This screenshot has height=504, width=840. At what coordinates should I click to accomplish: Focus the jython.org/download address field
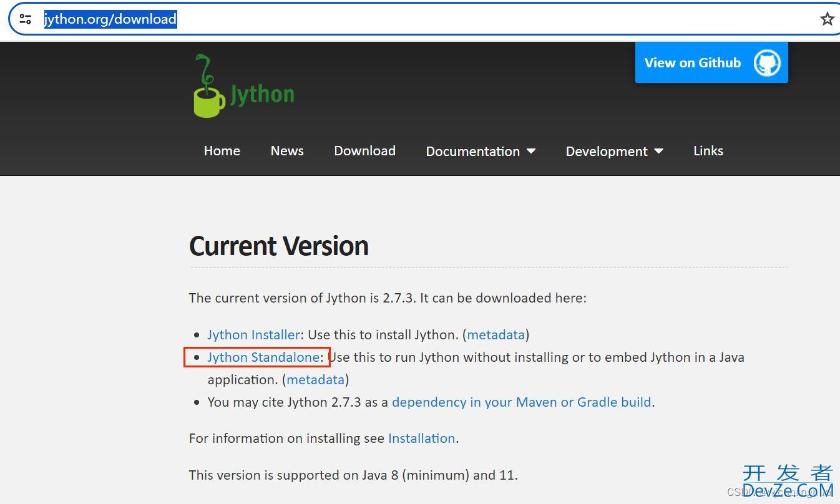[x=374, y=19]
